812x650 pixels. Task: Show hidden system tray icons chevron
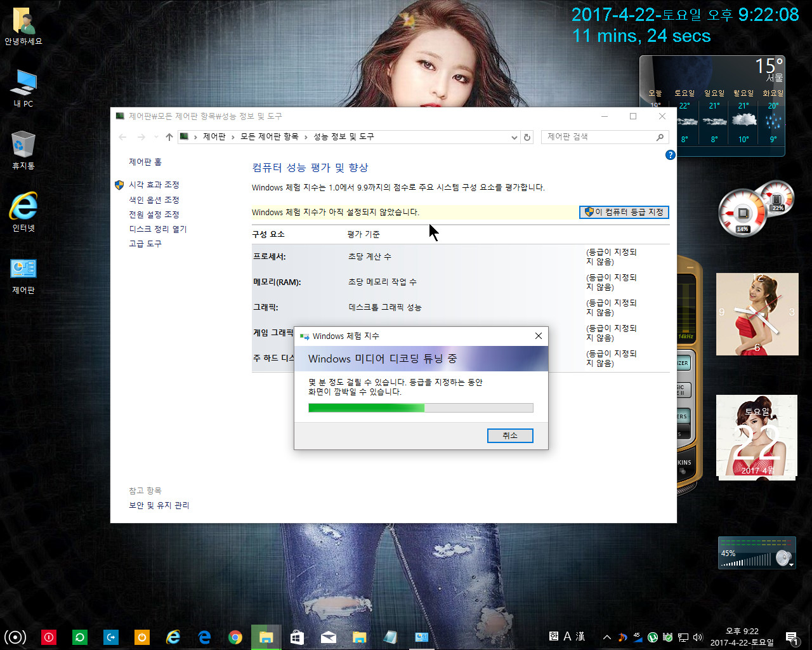click(606, 637)
